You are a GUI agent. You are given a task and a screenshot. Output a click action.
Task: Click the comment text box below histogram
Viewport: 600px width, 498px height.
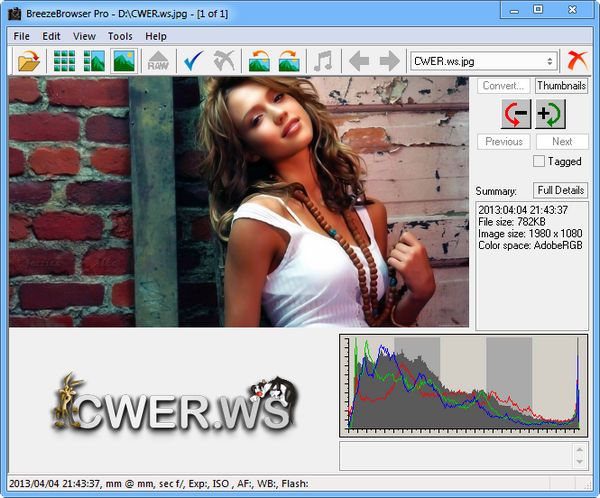click(x=455, y=455)
